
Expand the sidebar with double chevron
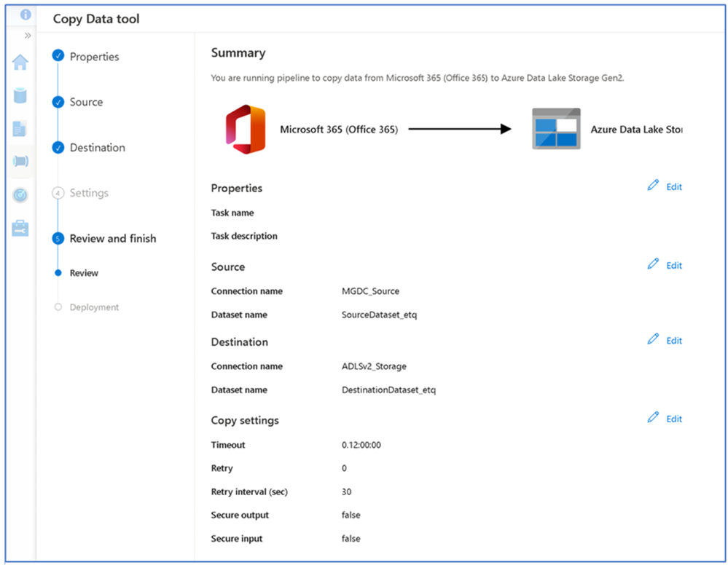(x=28, y=36)
